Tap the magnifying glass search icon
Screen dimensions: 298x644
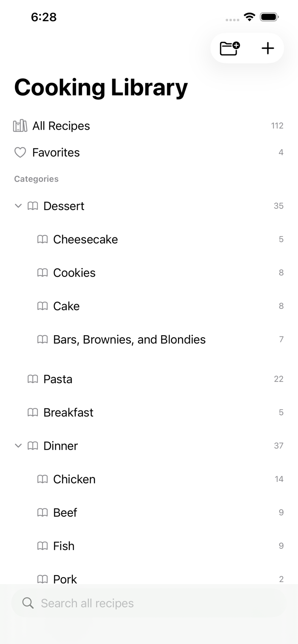(x=28, y=603)
